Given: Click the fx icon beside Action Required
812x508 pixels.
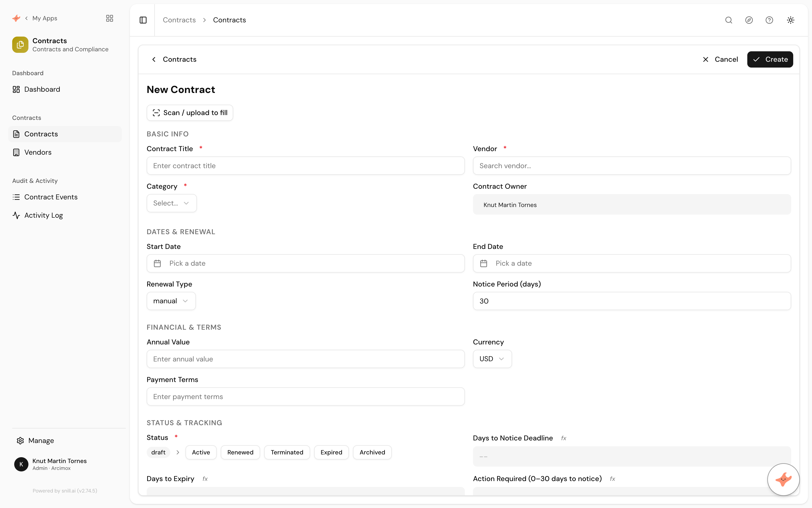Looking at the screenshot, I should click(x=612, y=479).
